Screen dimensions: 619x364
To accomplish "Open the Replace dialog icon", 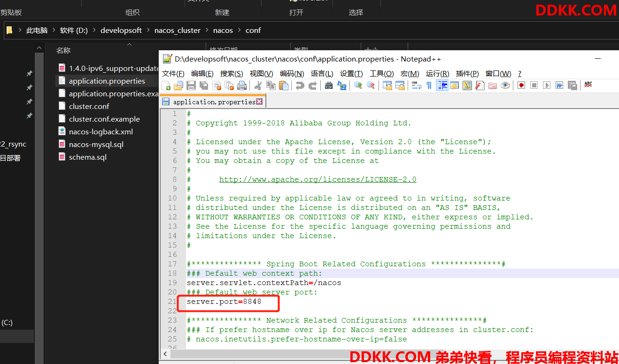I will tap(342, 85).
